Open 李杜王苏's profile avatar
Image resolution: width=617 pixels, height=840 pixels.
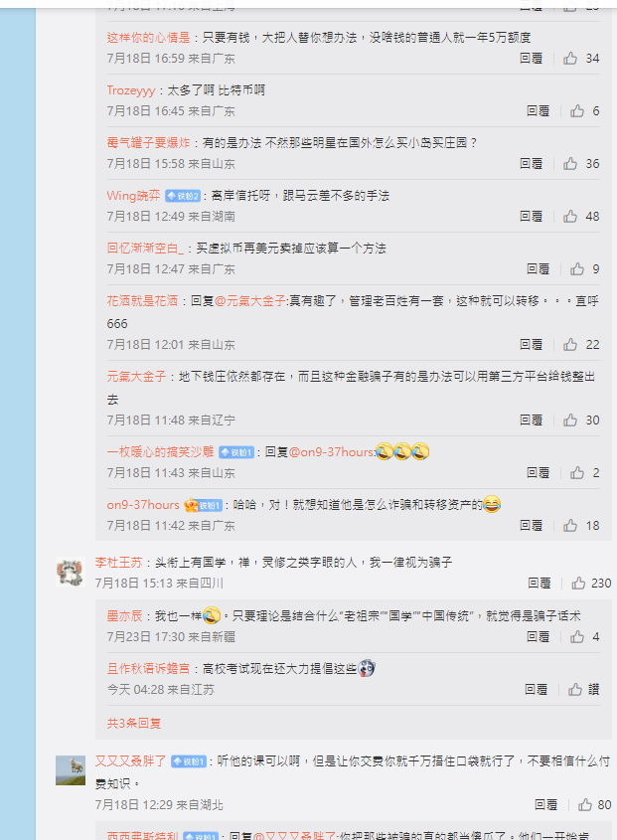[71, 572]
